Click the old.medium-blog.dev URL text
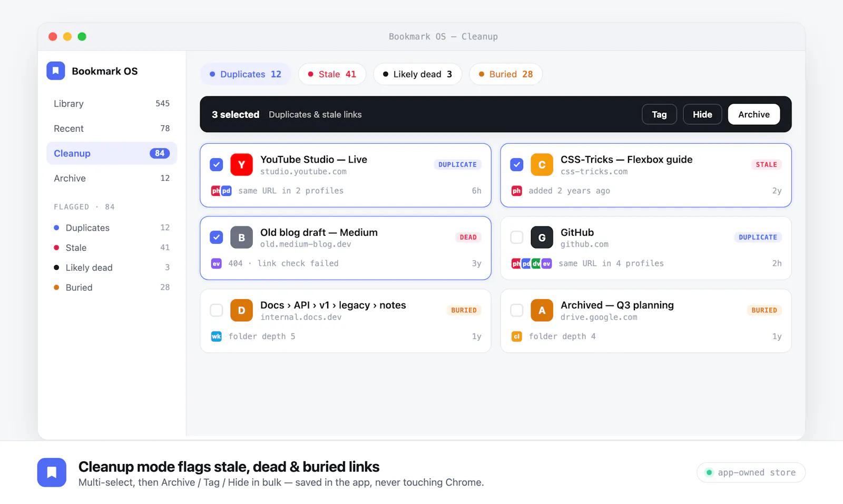This screenshot has width=843, height=504. (x=306, y=244)
